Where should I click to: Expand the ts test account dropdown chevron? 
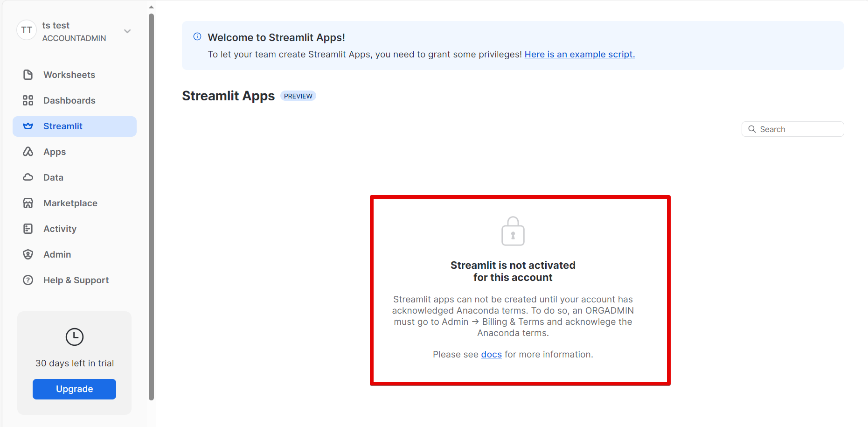click(x=127, y=31)
